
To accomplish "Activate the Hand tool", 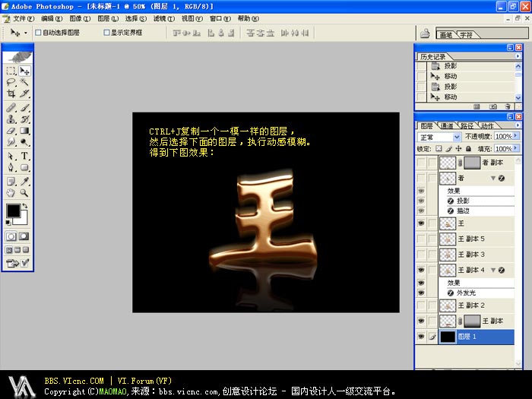I will [x=11, y=193].
